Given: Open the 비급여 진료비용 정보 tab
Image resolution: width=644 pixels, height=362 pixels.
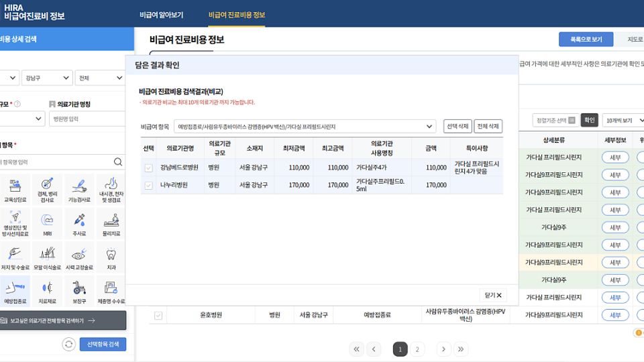Looking at the screenshot, I should pos(236,15).
